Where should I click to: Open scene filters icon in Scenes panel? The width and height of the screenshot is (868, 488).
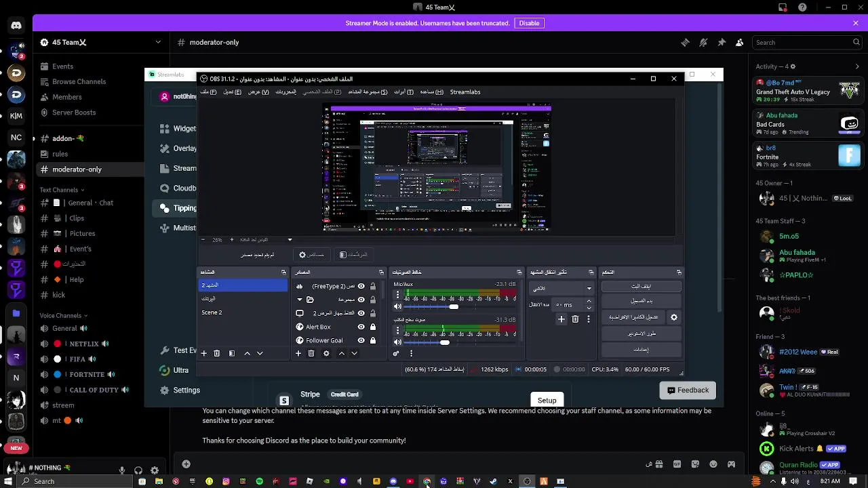232,353
